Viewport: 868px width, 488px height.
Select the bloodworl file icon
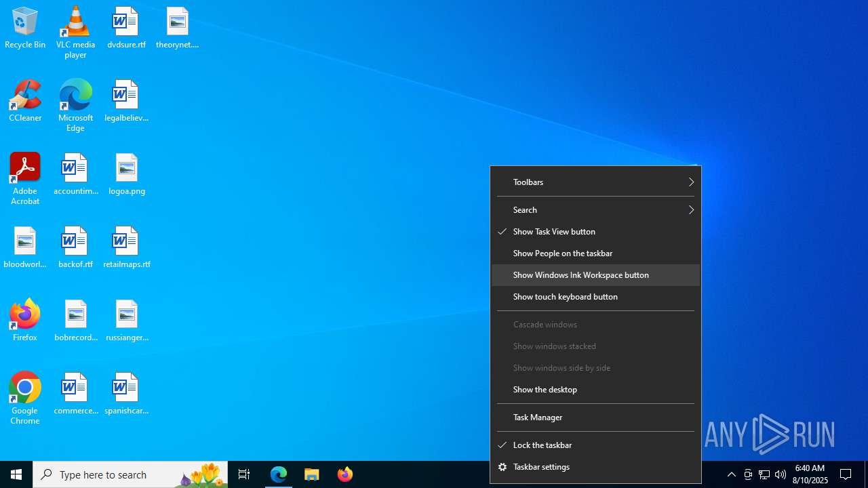[x=25, y=247]
